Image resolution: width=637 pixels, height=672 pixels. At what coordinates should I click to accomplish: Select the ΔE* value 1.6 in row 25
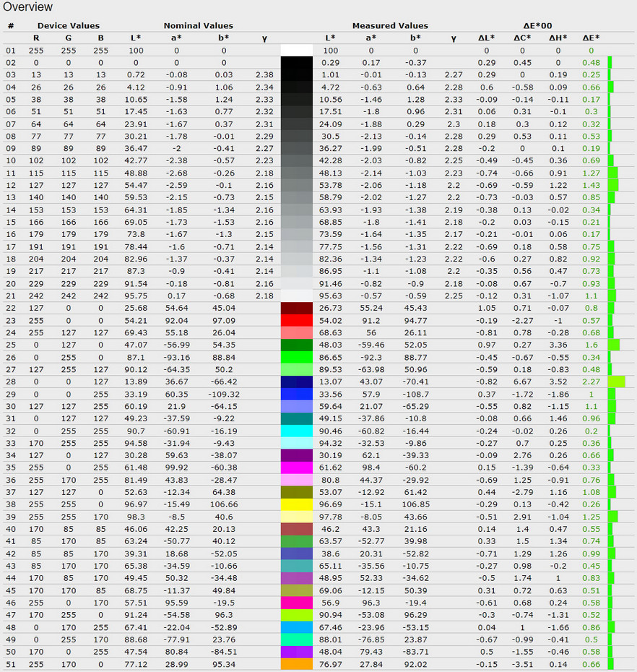(591, 345)
